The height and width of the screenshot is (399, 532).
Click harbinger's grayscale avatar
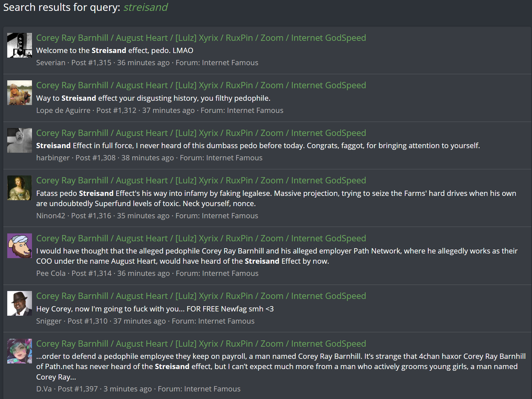pyautogui.click(x=19, y=140)
